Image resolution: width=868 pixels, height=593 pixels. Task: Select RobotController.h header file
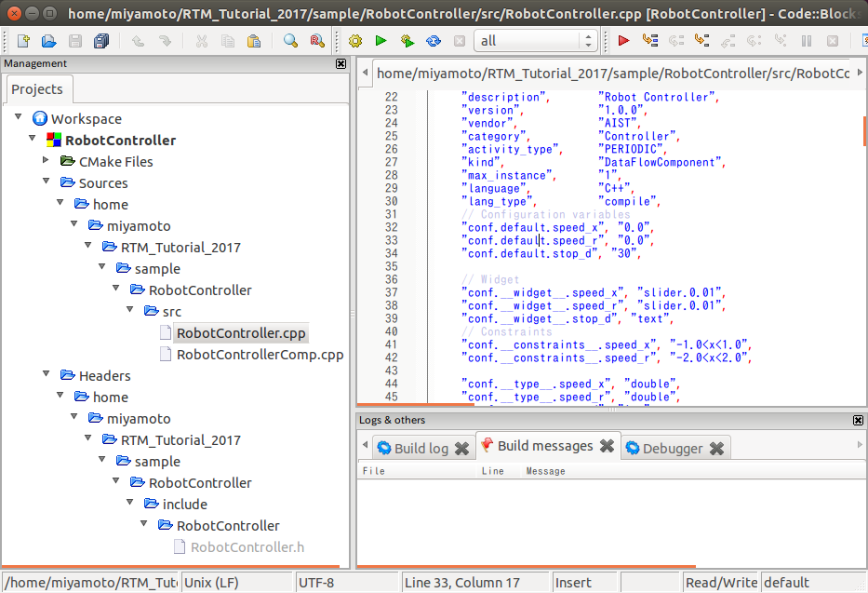click(247, 546)
